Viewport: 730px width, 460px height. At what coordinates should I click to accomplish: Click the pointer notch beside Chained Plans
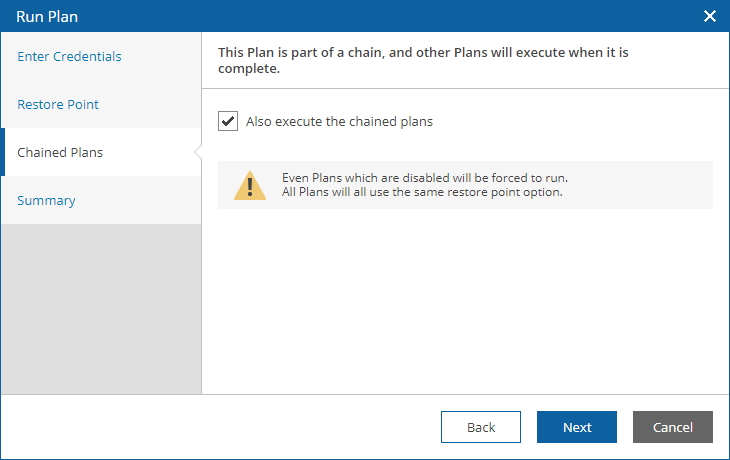pos(198,152)
